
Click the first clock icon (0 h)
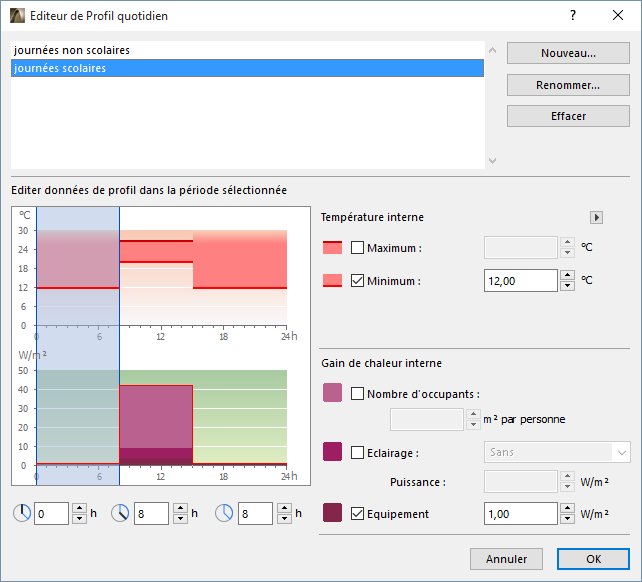(22, 513)
